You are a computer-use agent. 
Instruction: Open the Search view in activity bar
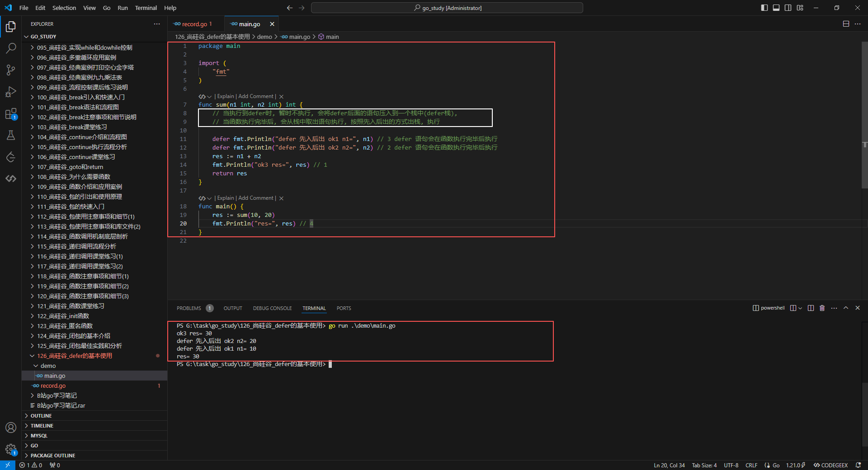pyautogui.click(x=11, y=48)
